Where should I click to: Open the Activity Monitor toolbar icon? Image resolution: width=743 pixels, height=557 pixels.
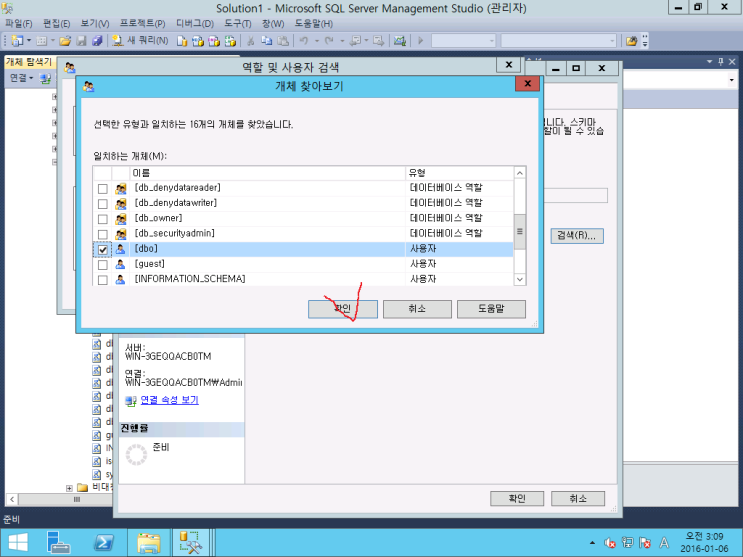(x=400, y=41)
